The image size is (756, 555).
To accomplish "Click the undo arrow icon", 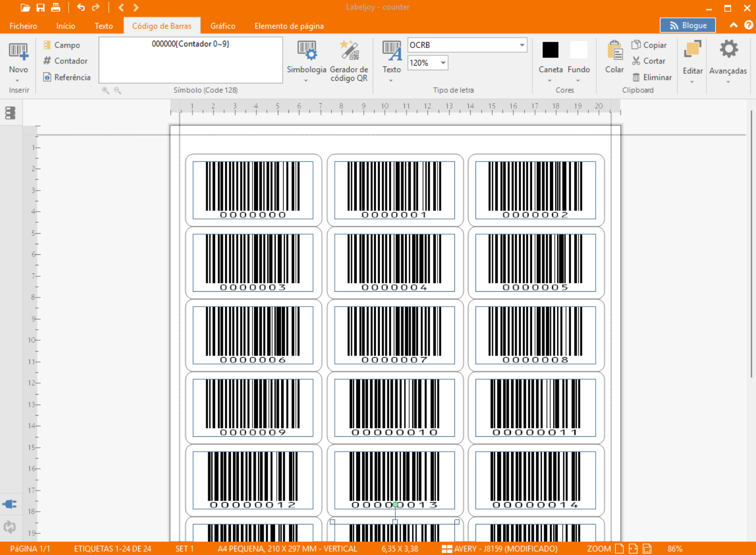I will point(81,7).
